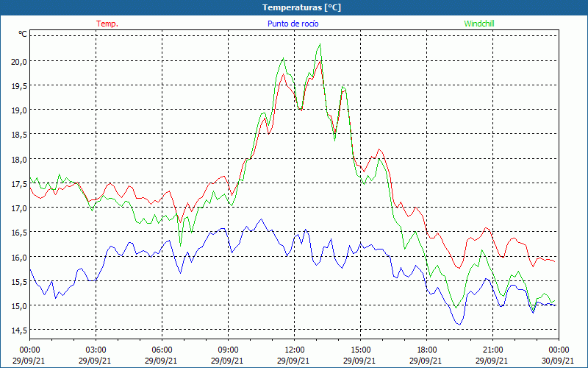The height and width of the screenshot is (368, 588).
Task: Click the 'Temperaturas [°C]' chart title
Action: [x=301, y=7]
